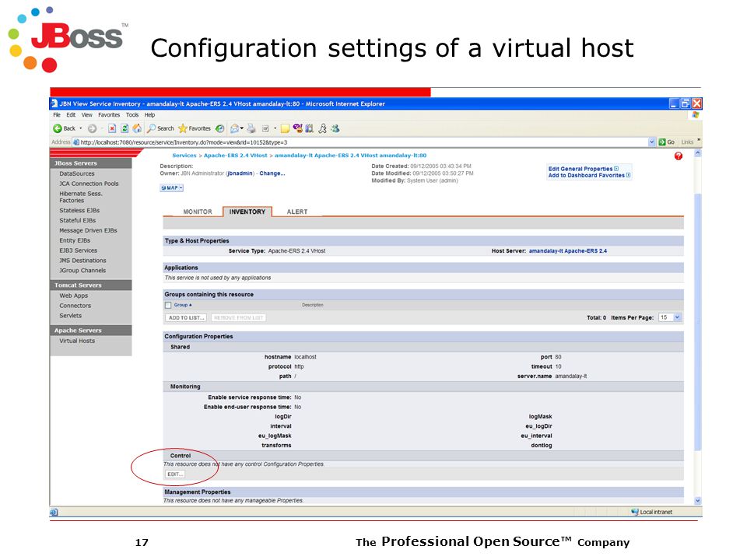Viewport: 747px width, 560px height.
Task: Follow the Services breadcrumb link
Action: point(184,156)
